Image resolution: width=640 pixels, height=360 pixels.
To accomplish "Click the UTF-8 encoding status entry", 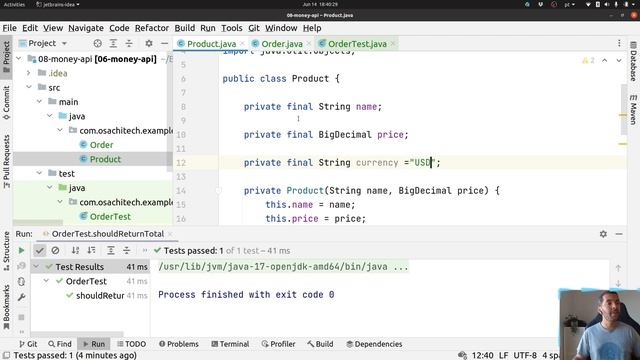I will point(525,356).
